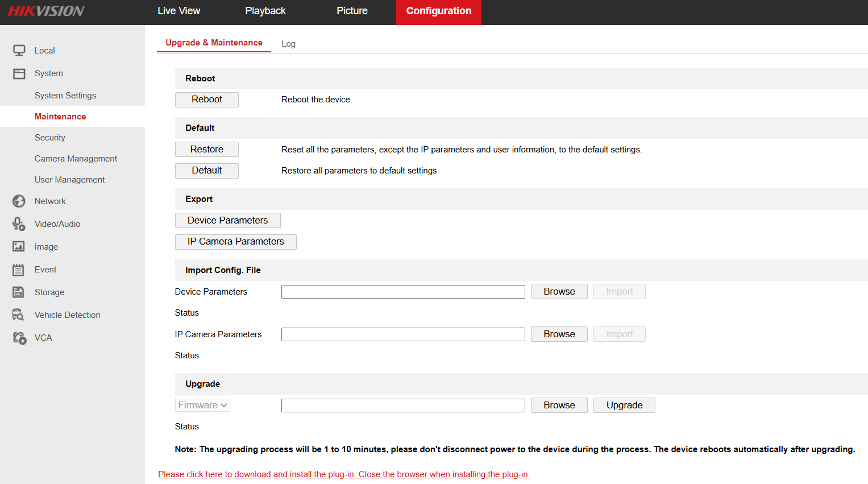The height and width of the screenshot is (484, 868).
Task: Click the Video/Audio microphone icon
Action: [19, 224]
